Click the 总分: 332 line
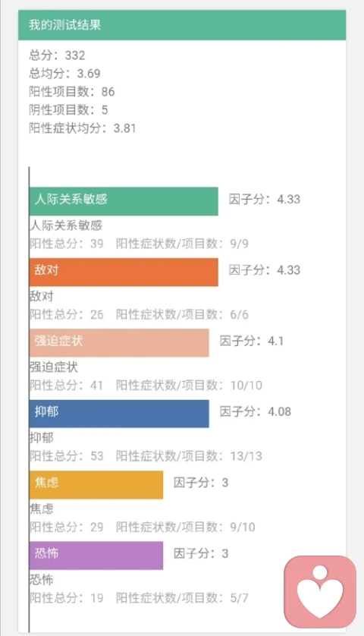 57,55
